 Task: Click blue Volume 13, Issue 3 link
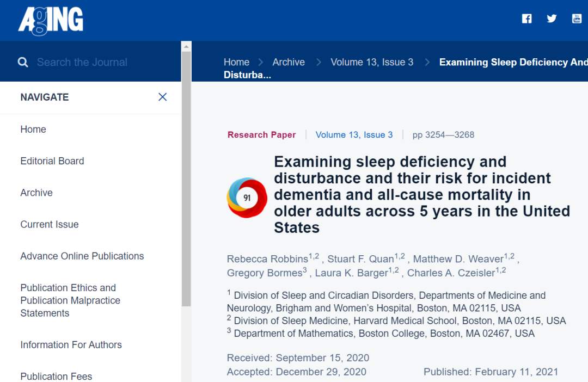click(354, 135)
